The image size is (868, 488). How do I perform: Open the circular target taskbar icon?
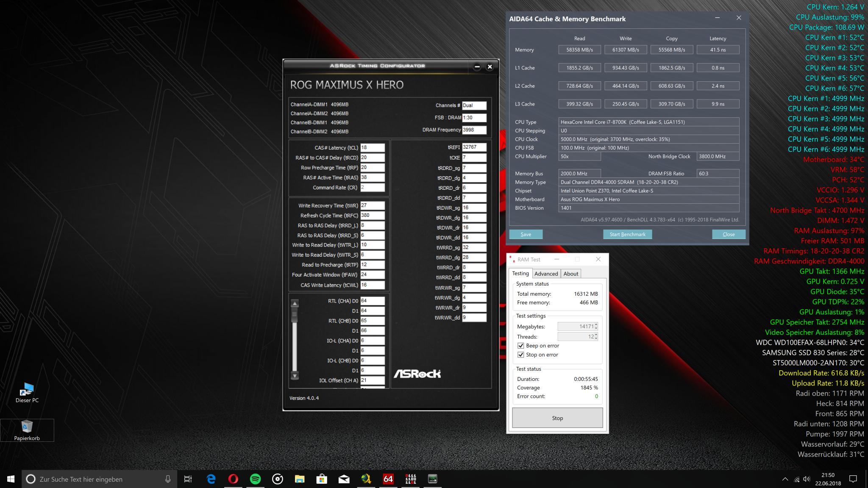pos(278,479)
